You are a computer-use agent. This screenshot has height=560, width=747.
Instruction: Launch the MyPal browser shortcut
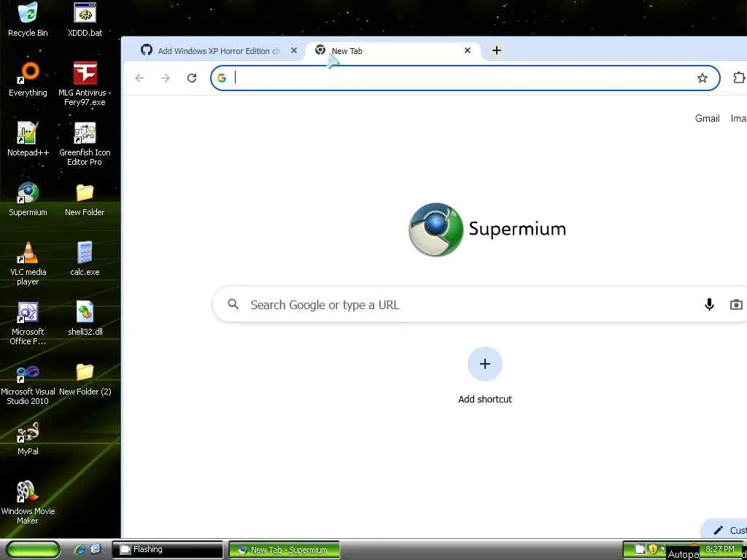[x=28, y=438]
